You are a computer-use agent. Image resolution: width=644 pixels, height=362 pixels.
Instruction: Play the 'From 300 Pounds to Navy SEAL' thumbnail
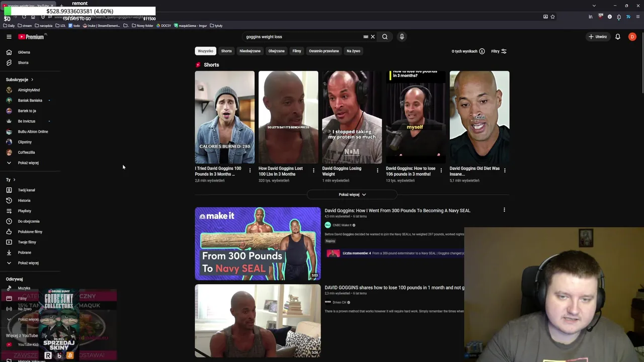point(258,243)
